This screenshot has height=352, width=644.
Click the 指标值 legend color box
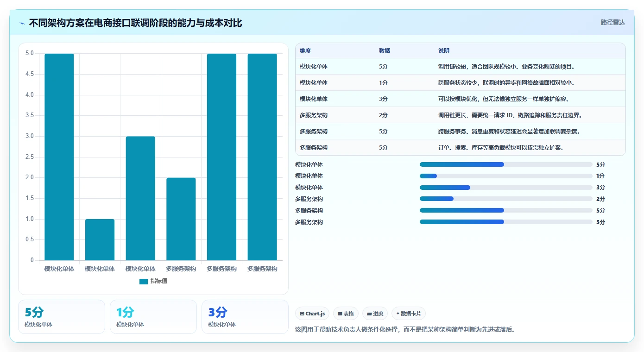(144, 282)
